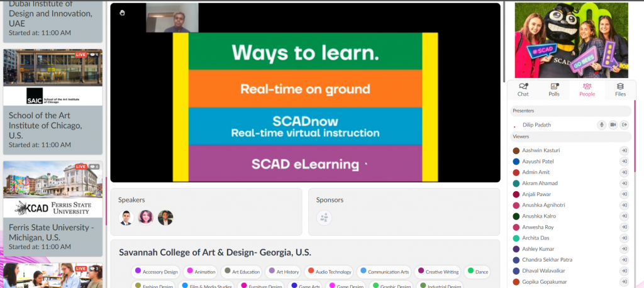Click the Viewers section header
This screenshot has width=644, height=288.
(x=570, y=137)
